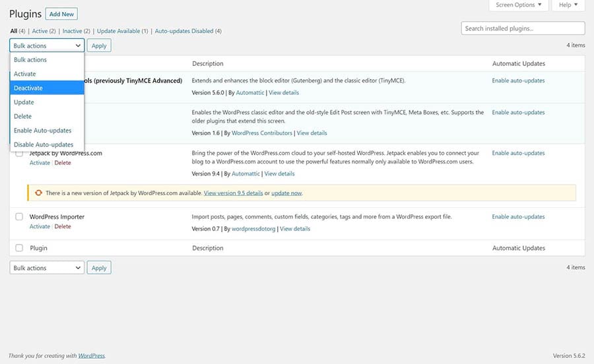Focus the Search installed plugins field
The image size is (594, 364).
(523, 28)
